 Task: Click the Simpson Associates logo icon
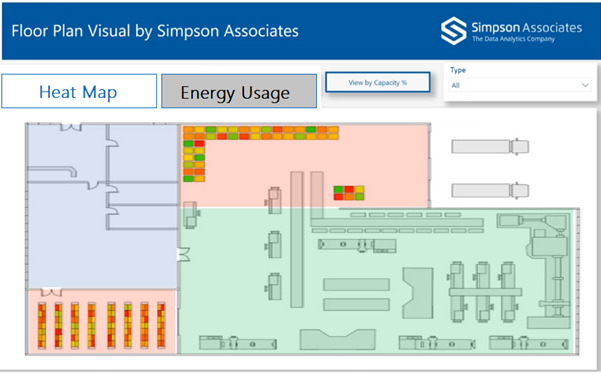tap(453, 31)
